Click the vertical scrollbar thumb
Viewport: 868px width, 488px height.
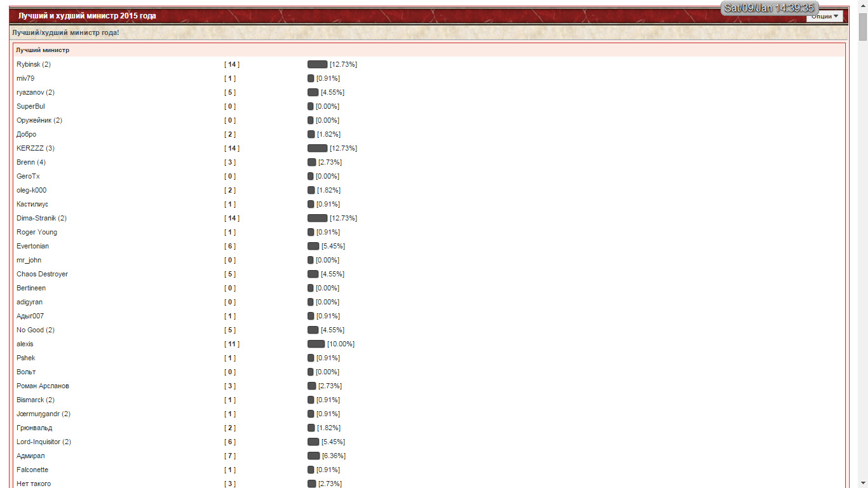point(863,25)
